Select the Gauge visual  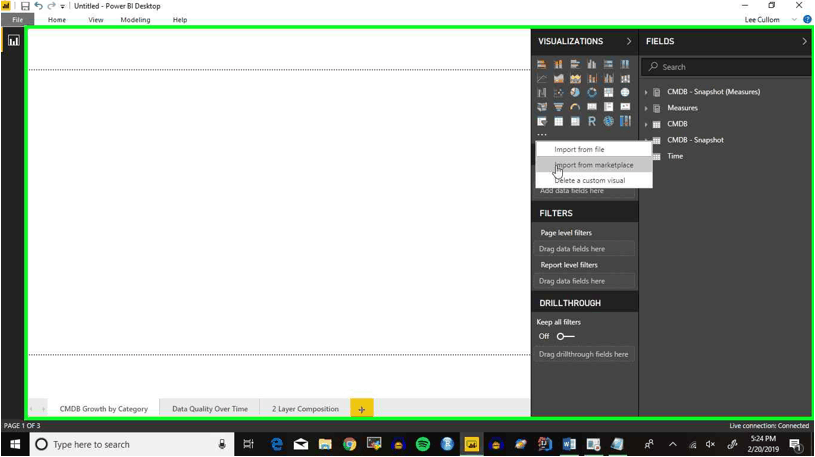575,107
